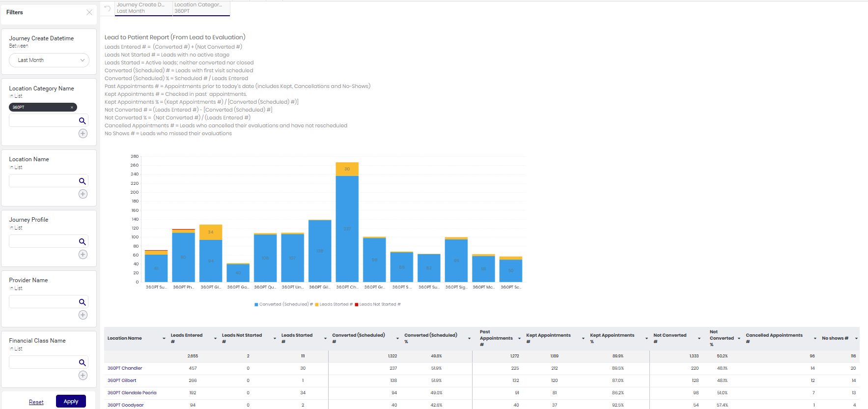Click Kept Appointments % value 92.5%
This screenshot has height=409, width=868.
(x=618, y=405)
